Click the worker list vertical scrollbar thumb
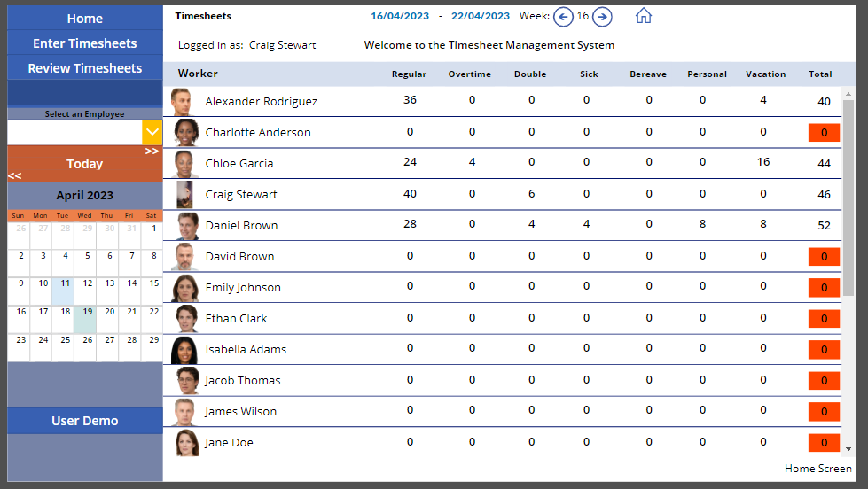Screen dimensions: 868x489 point(848,198)
